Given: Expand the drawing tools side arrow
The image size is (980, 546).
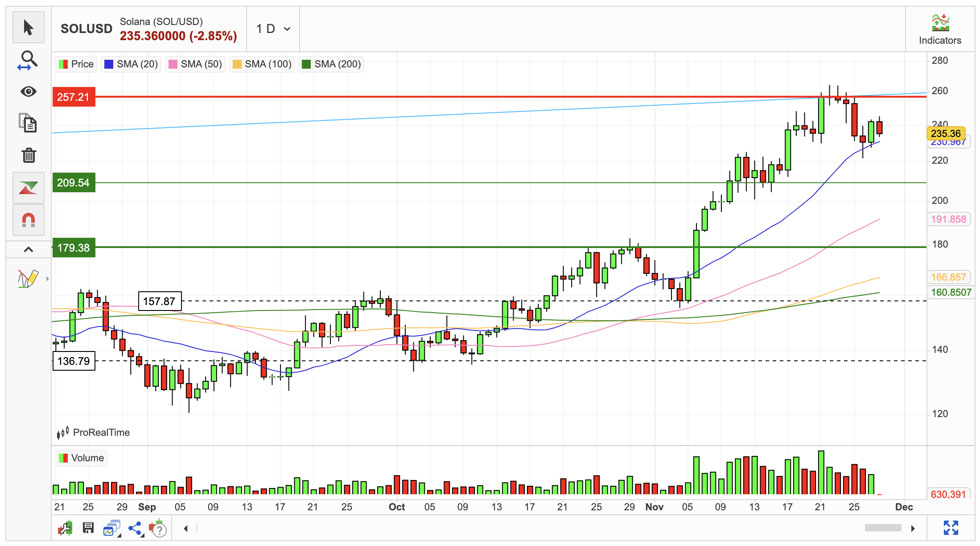Looking at the screenshot, I should click(47, 279).
